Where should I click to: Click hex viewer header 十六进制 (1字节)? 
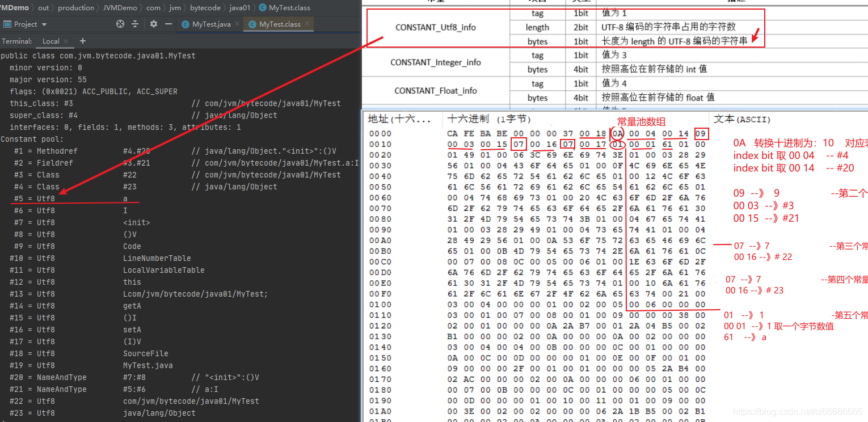[489, 119]
